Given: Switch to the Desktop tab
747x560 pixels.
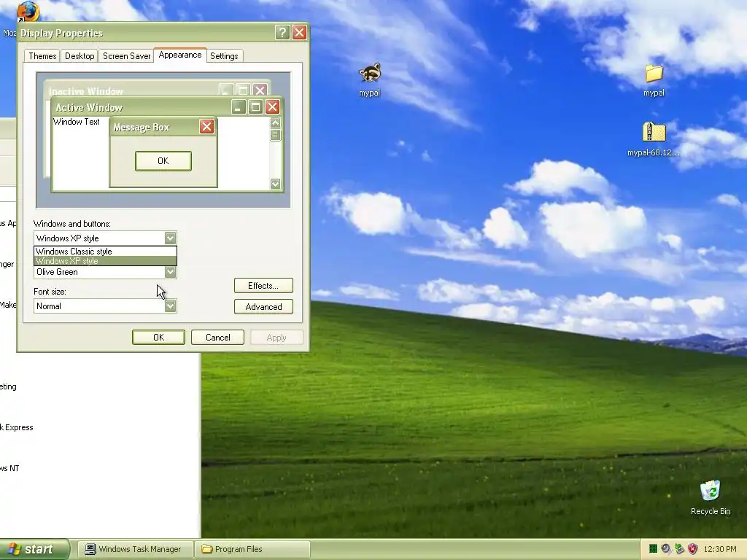Looking at the screenshot, I should pos(80,56).
